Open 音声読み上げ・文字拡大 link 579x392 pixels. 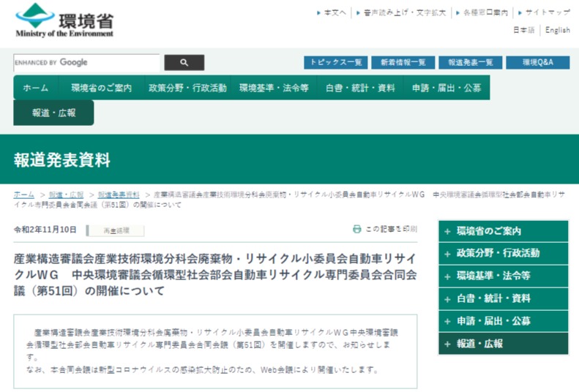click(x=405, y=13)
